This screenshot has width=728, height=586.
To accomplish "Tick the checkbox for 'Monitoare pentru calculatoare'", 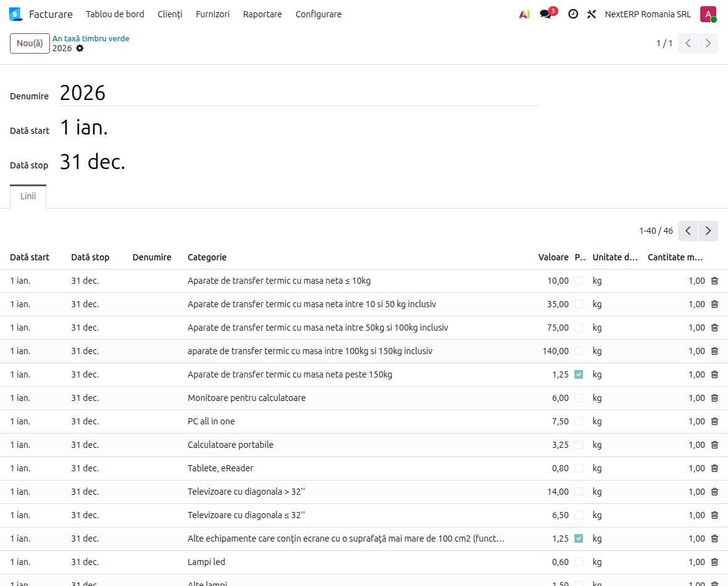I will (579, 398).
